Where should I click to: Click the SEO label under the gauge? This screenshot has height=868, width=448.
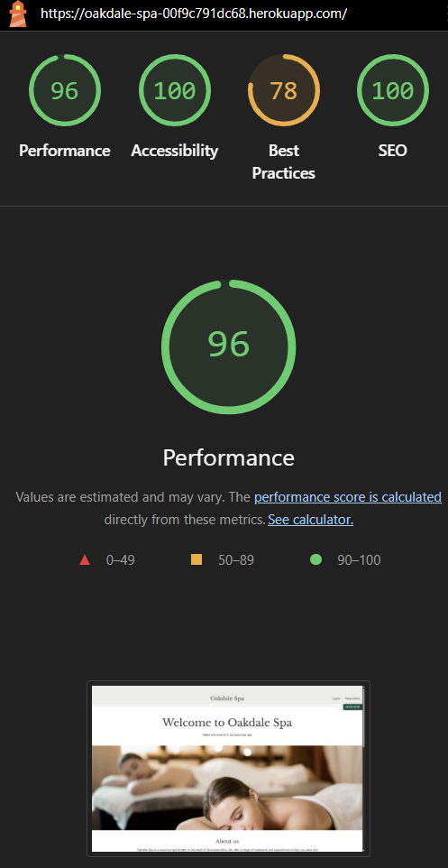coord(393,151)
